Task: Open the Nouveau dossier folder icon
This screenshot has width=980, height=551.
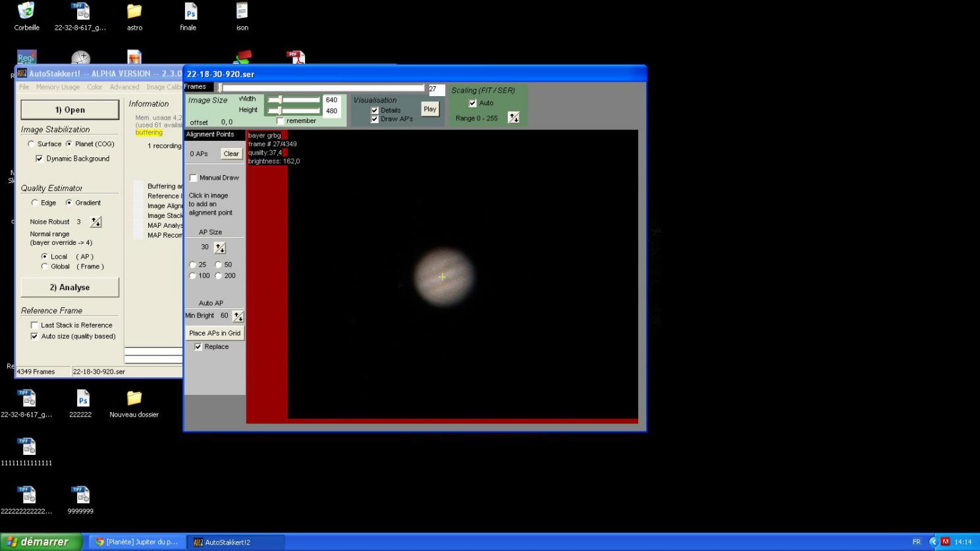Action: click(x=134, y=398)
